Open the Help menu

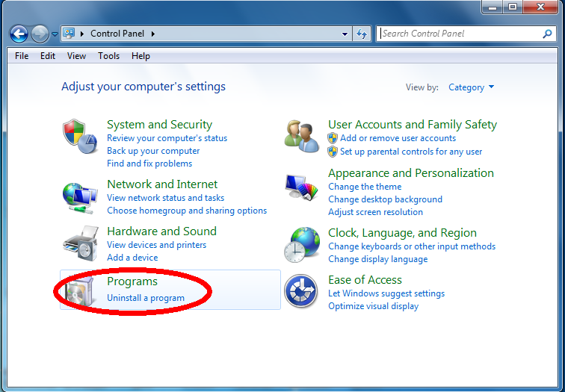click(x=141, y=56)
